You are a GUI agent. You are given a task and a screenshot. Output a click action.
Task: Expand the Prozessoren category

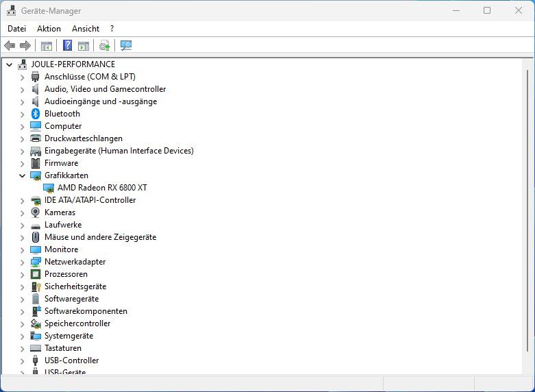pos(22,275)
